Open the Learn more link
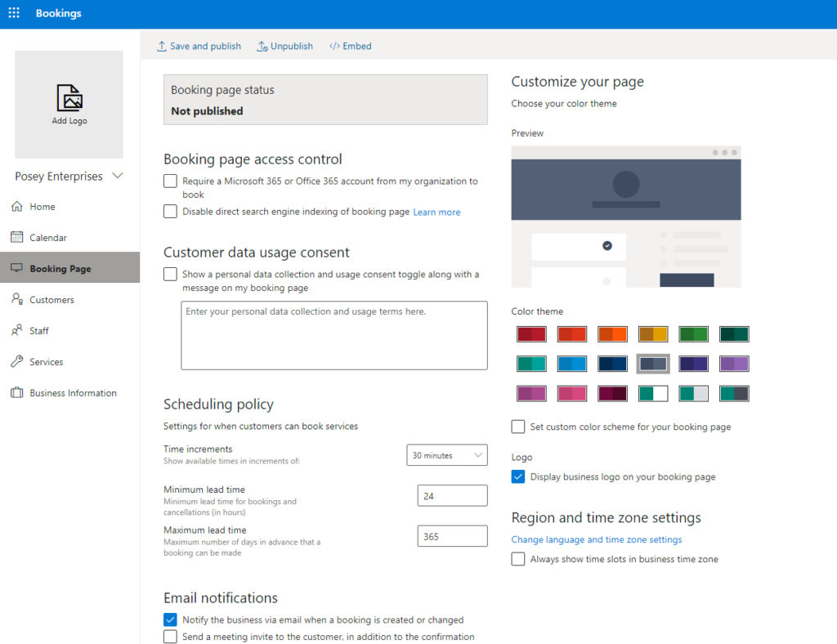Screen dimensions: 837x644 pos(436,212)
